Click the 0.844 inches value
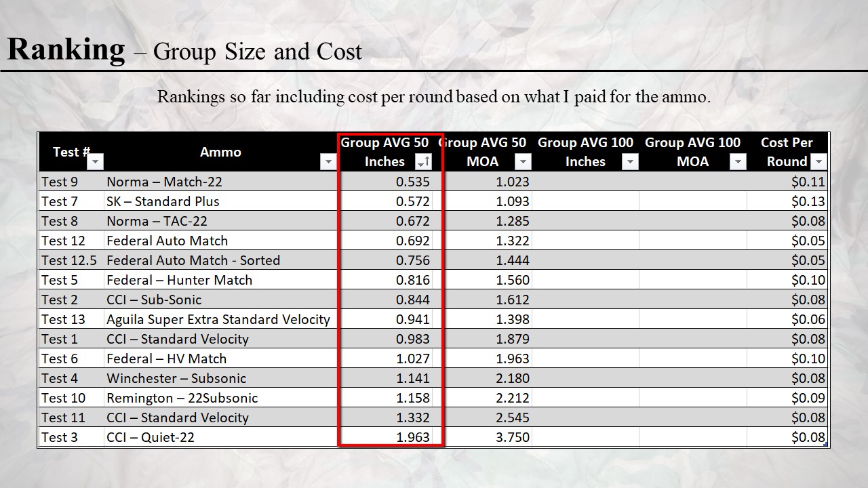 coord(413,300)
